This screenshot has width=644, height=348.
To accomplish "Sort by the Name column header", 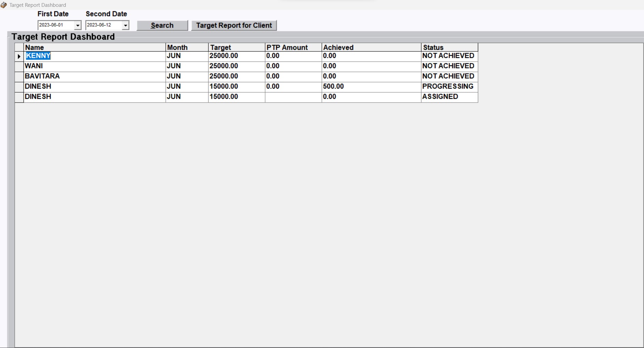I will (x=95, y=47).
